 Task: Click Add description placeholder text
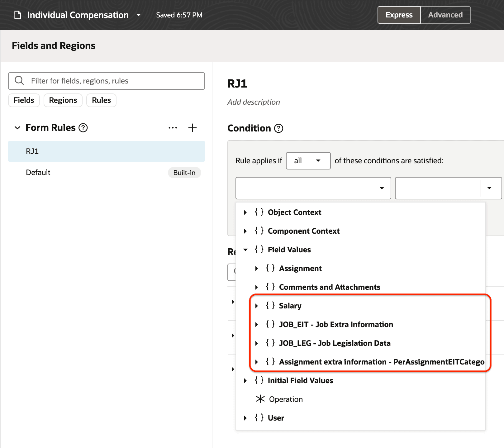(x=254, y=102)
